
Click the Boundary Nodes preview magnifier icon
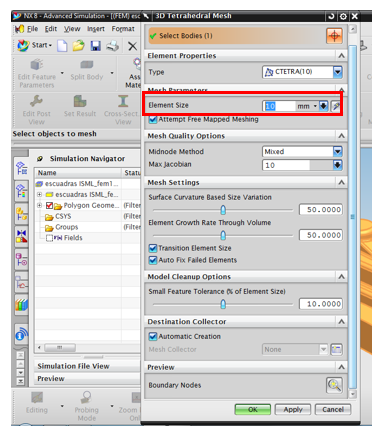point(334,385)
